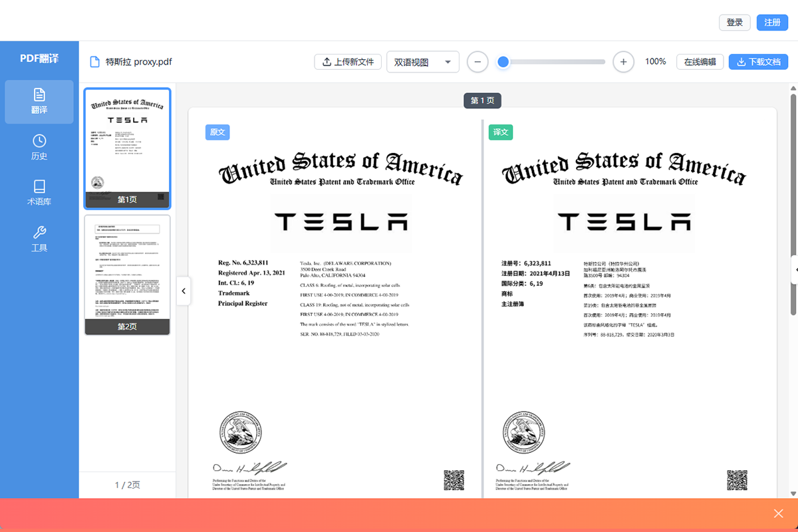
Task: Close the orange bottom banner
Action: tap(779, 513)
